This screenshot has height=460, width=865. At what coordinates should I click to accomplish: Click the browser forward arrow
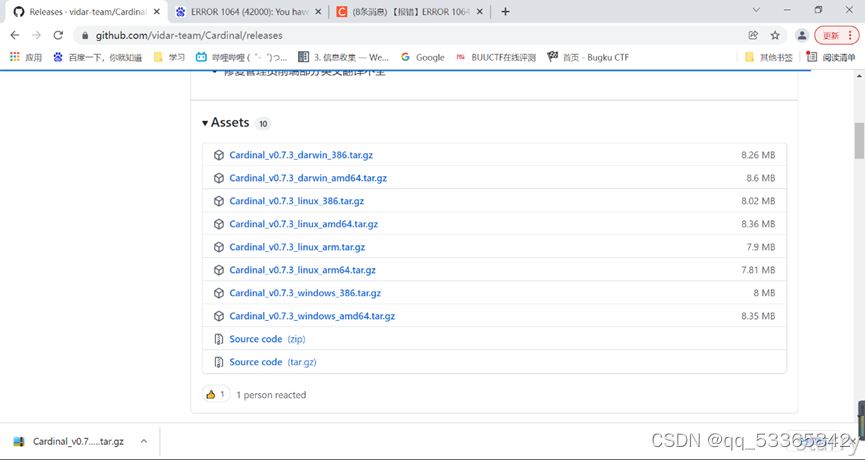click(x=36, y=35)
